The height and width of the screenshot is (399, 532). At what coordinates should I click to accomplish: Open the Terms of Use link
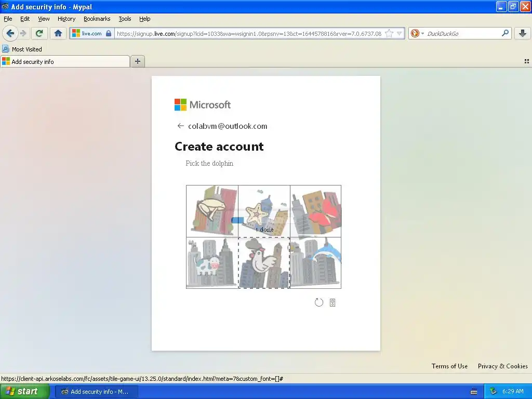pyautogui.click(x=449, y=366)
